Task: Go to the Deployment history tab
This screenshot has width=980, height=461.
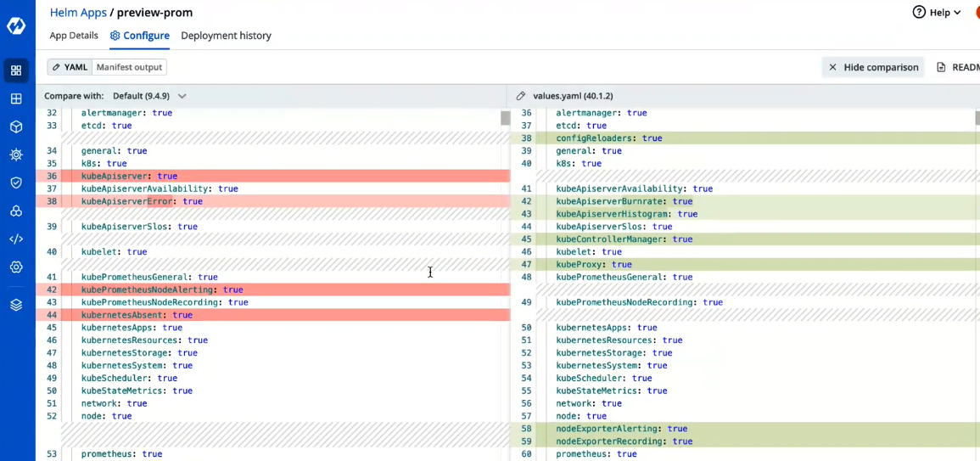Action: (226, 36)
